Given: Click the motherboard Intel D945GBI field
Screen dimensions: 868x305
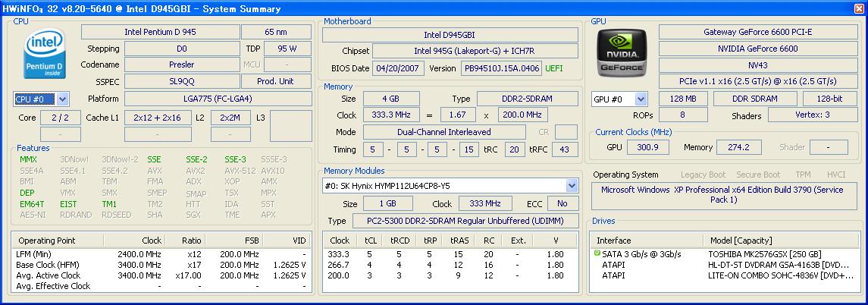Looking at the screenshot, I should (x=450, y=35).
